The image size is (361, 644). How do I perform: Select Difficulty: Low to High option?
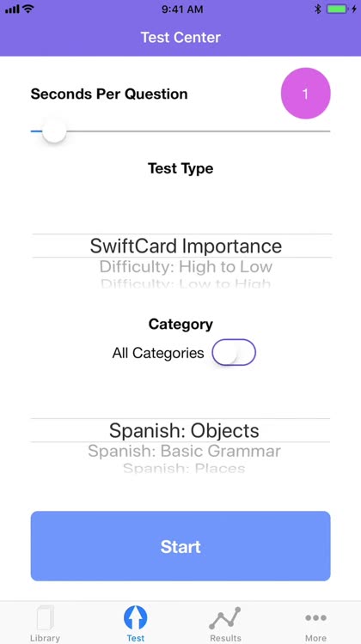point(186,283)
